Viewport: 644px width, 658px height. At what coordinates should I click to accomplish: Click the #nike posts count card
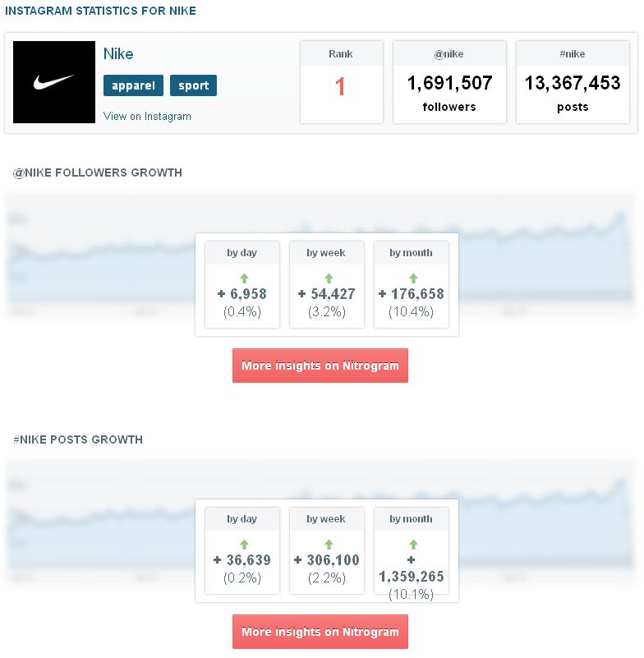click(x=574, y=82)
